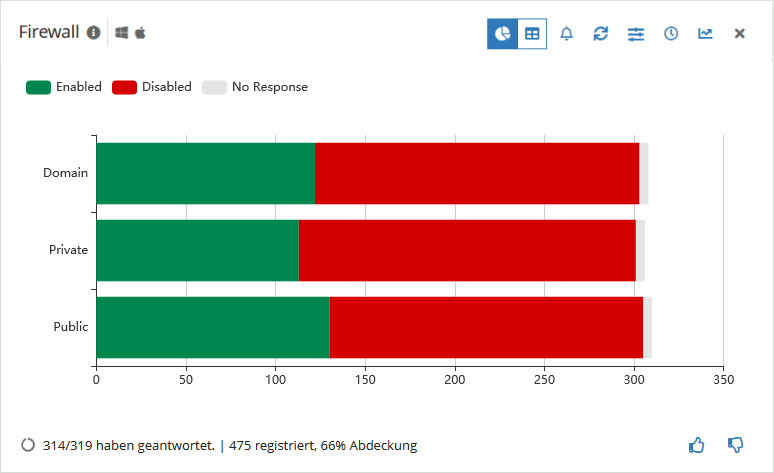
Task: Click the Windows platform icon
Action: pyautogui.click(x=121, y=33)
